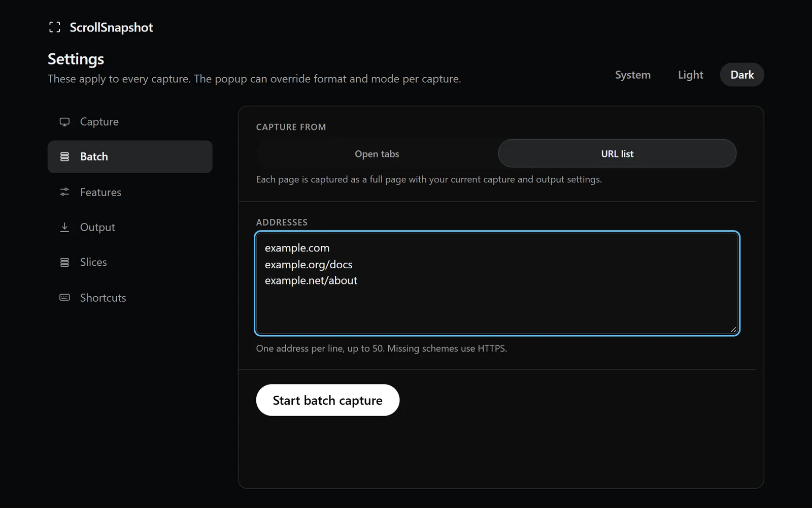Click the 'Each page is captured' description
The width and height of the screenshot is (812, 508).
click(429, 179)
